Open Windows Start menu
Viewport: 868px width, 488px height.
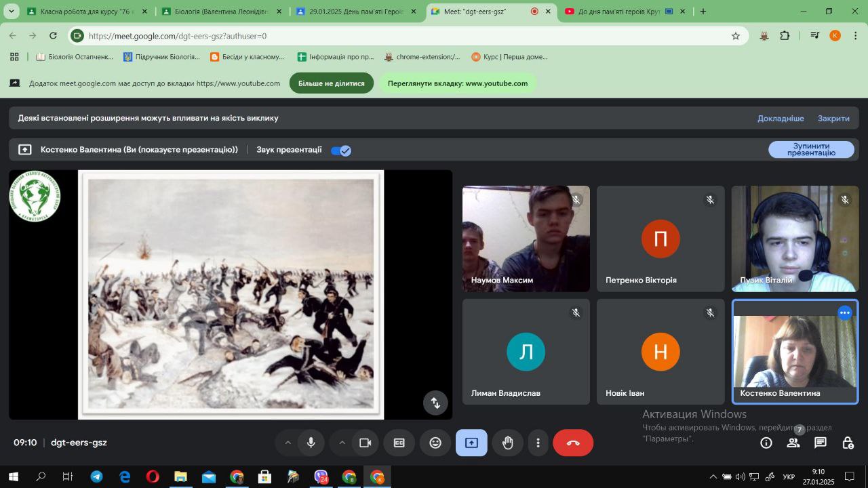13,477
